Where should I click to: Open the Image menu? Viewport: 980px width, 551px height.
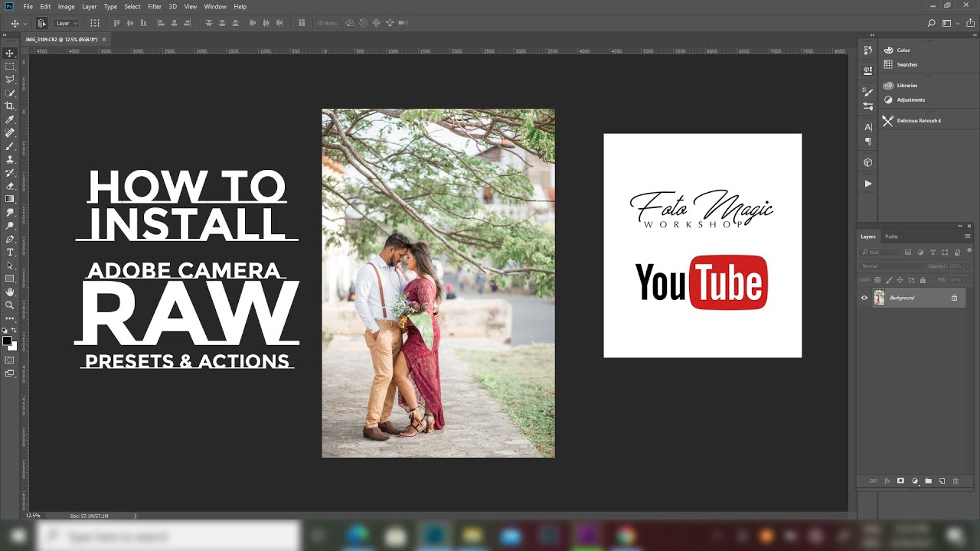tap(67, 6)
